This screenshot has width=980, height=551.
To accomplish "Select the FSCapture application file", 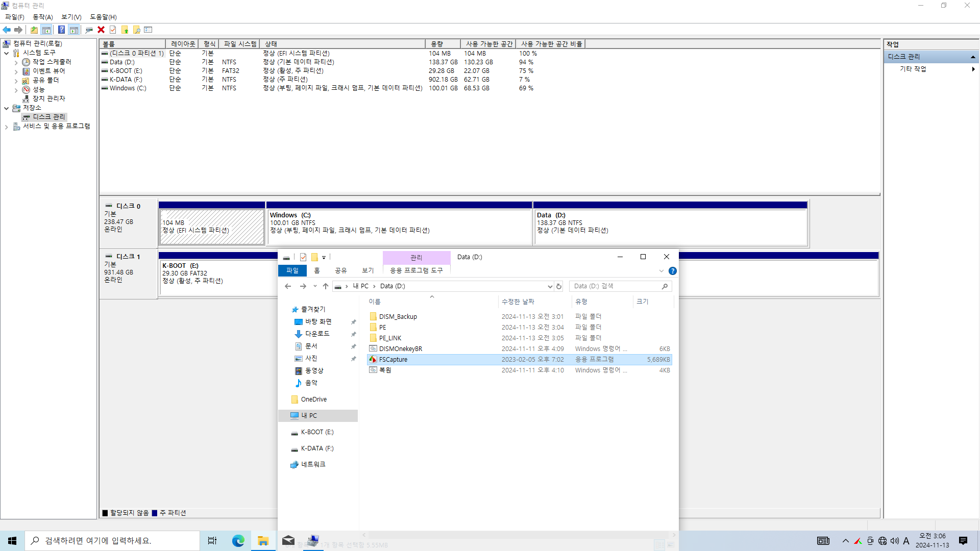I will (x=519, y=360).
